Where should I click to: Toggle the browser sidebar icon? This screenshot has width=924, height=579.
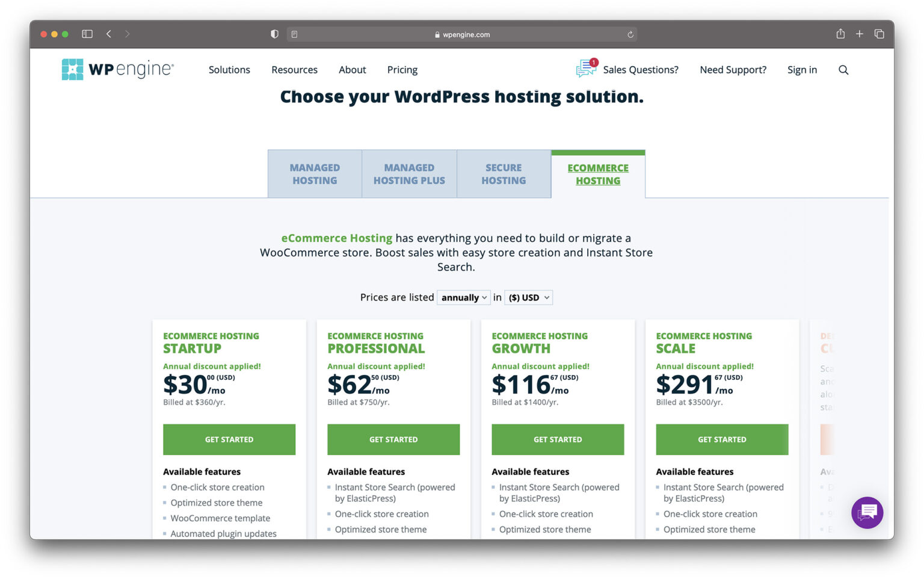coord(87,34)
